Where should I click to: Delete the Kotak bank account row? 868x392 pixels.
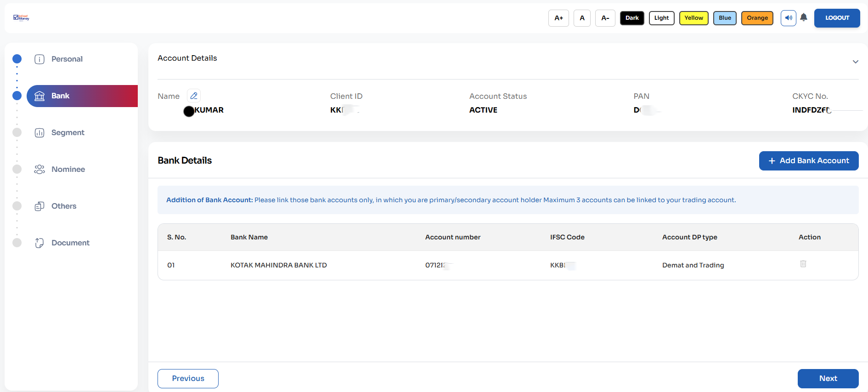click(x=803, y=264)
